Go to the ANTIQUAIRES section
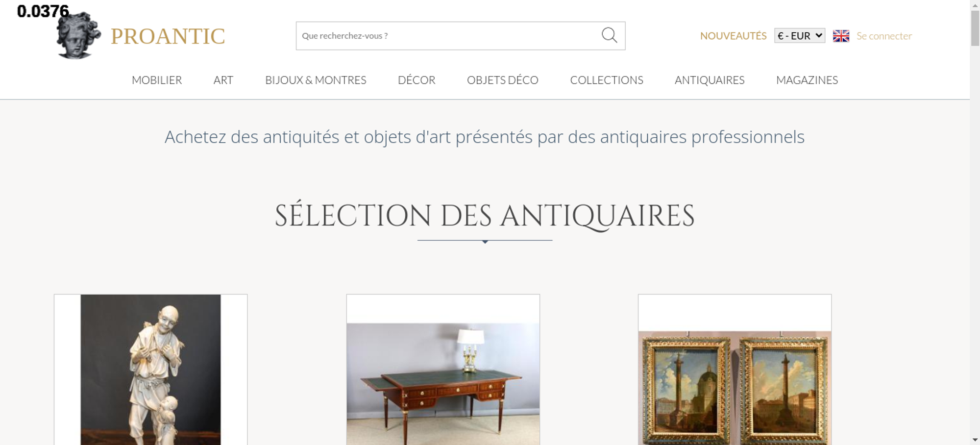Screen dimensions: 980x445 pos(710,80)
